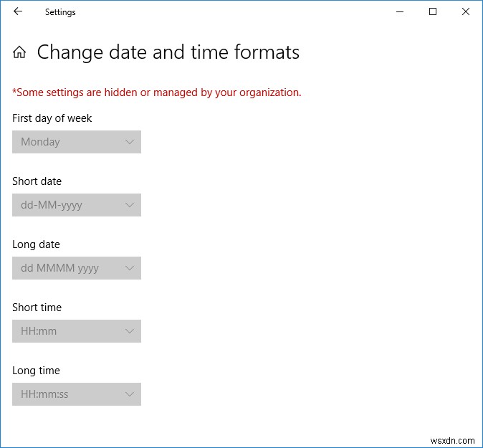The image size is (483, 448).
Task: Go to Settings home via house icon
Action: 20,52
